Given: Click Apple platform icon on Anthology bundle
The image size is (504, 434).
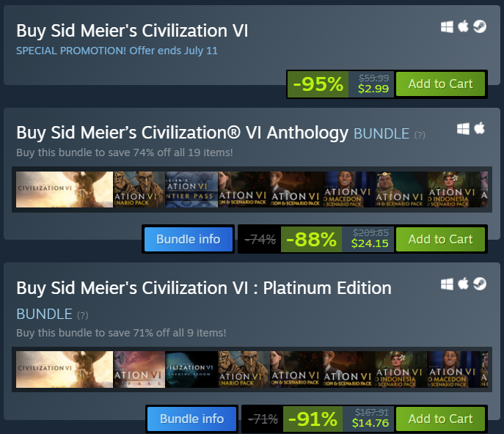Looking at the screenshot, I should (479, 128).
